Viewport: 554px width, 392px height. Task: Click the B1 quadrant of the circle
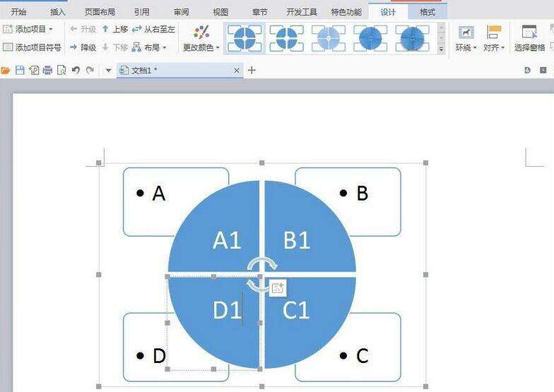pyautogui.click(x=297, y=240)
